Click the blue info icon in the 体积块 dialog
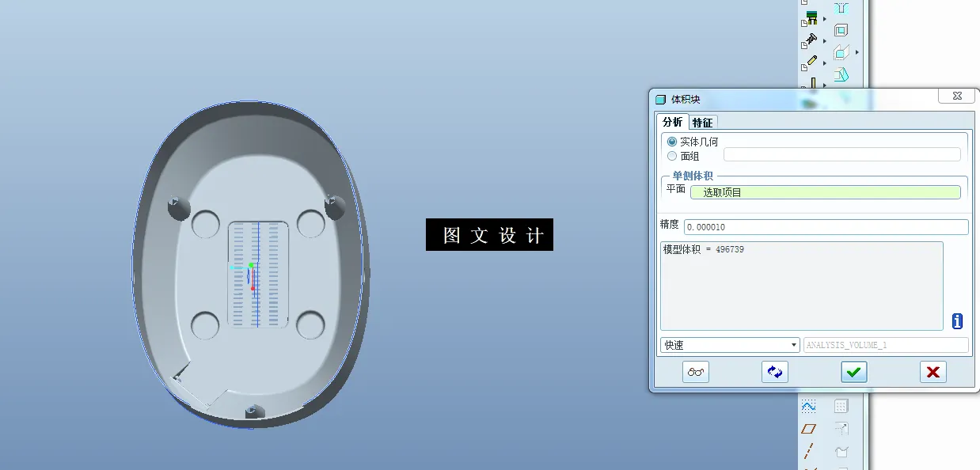980x470 pixels. [955, 321]
